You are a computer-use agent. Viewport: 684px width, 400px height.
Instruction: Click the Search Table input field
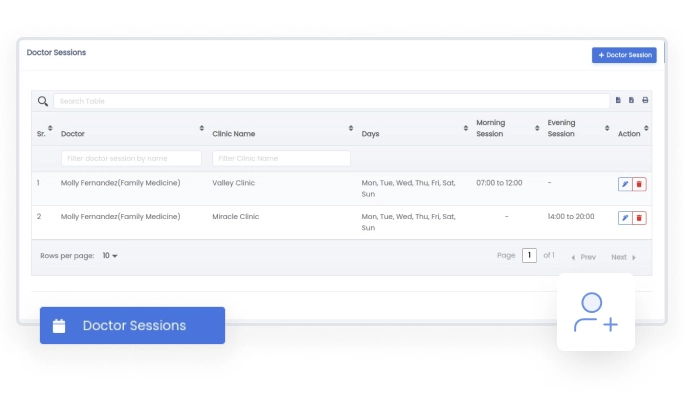pos(330,101)
